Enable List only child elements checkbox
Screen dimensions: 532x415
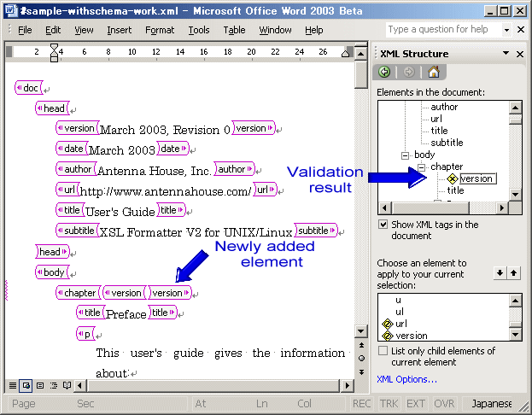(383, 350)
